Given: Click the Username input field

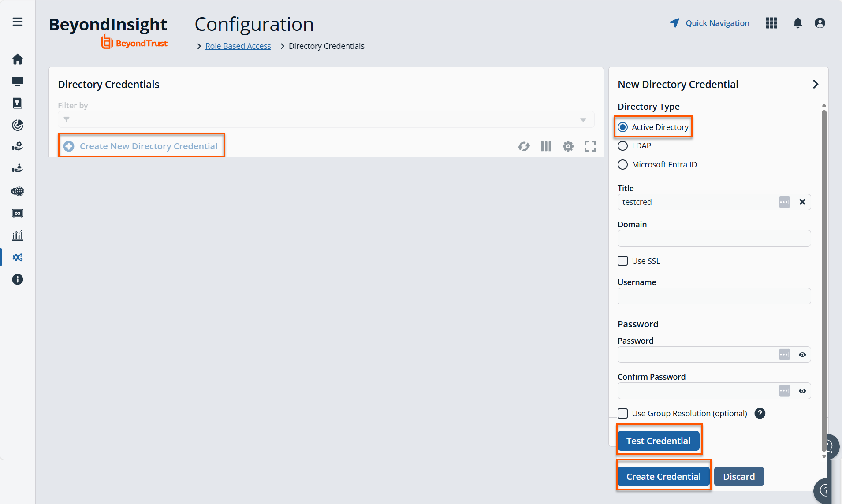Looking at the screenshot, I should (x=714, y=296).
